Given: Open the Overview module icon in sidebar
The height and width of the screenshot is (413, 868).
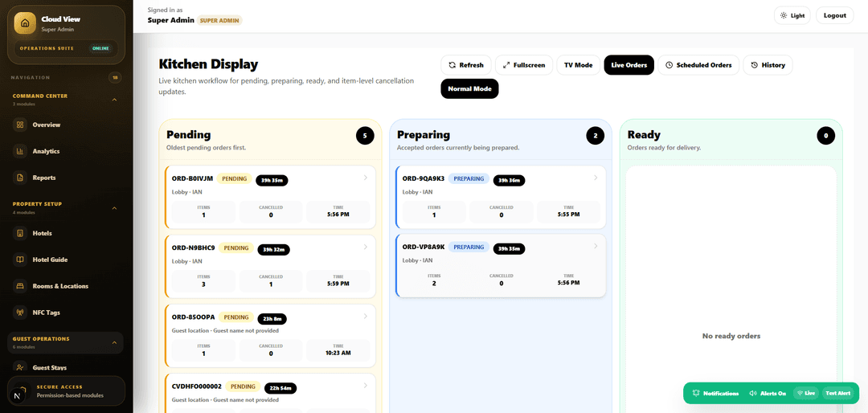Looking at the screenshot, I should tap(20, 125).
